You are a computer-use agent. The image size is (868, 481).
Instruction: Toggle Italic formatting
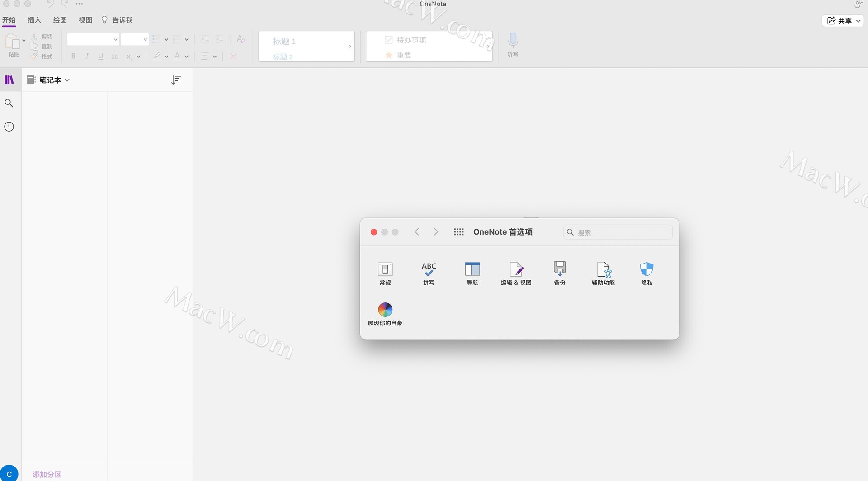point(87,56)
